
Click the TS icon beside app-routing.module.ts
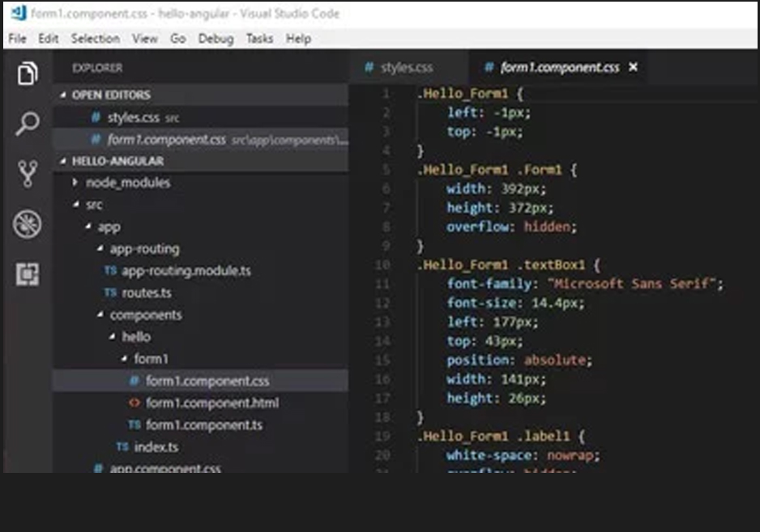pyautogui.click(x=110, y=270)
